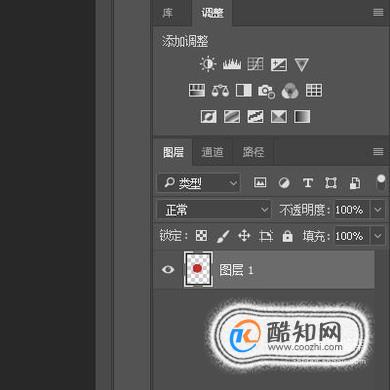Open the adjustments panel menu
Viewport: 390px width, 390px height.
(x=378, y=13)
